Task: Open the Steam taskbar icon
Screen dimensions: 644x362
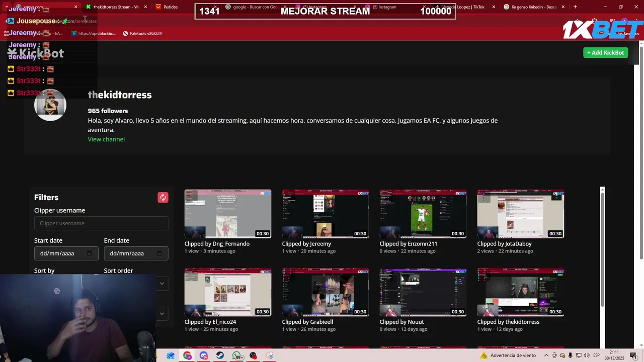Action: point(220,355)
